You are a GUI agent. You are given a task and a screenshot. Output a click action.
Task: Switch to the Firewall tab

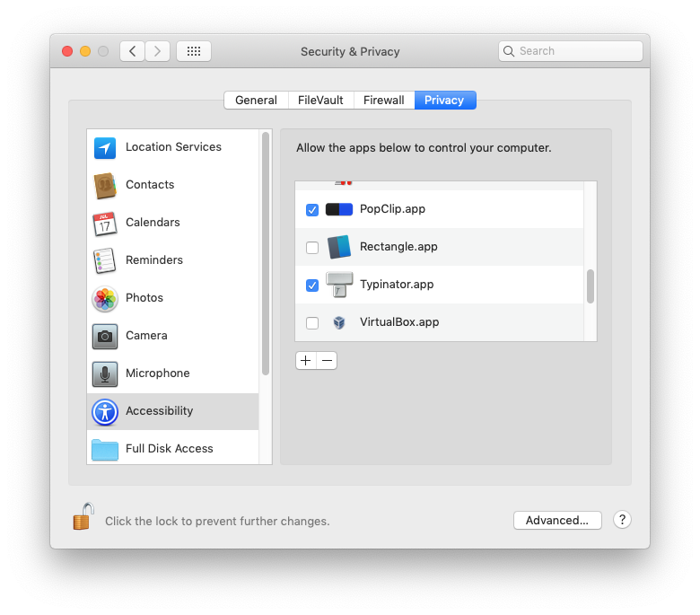[x=384, y=100]
